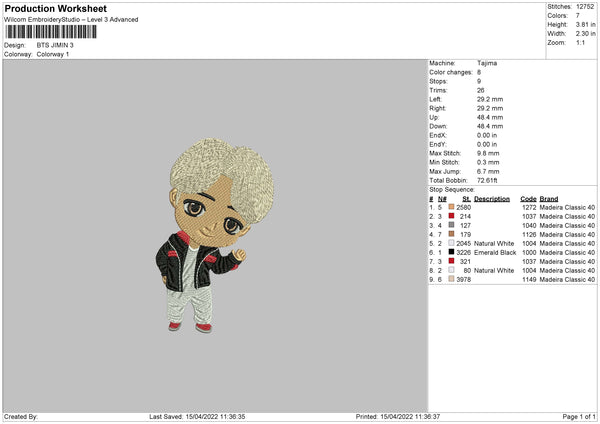600x424 pixels.
Task: Click the red swatch in the 321-stitch row
Action: point(452,261)
